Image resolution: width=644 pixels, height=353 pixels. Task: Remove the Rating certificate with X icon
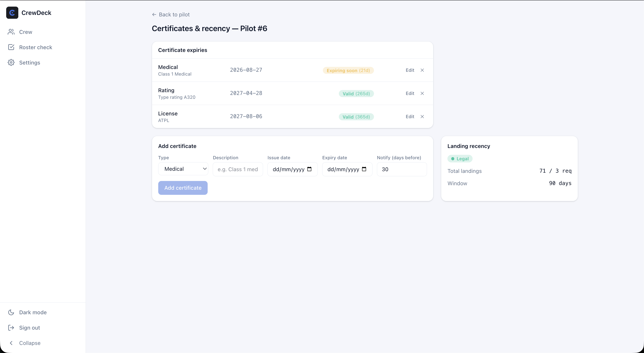422,93
